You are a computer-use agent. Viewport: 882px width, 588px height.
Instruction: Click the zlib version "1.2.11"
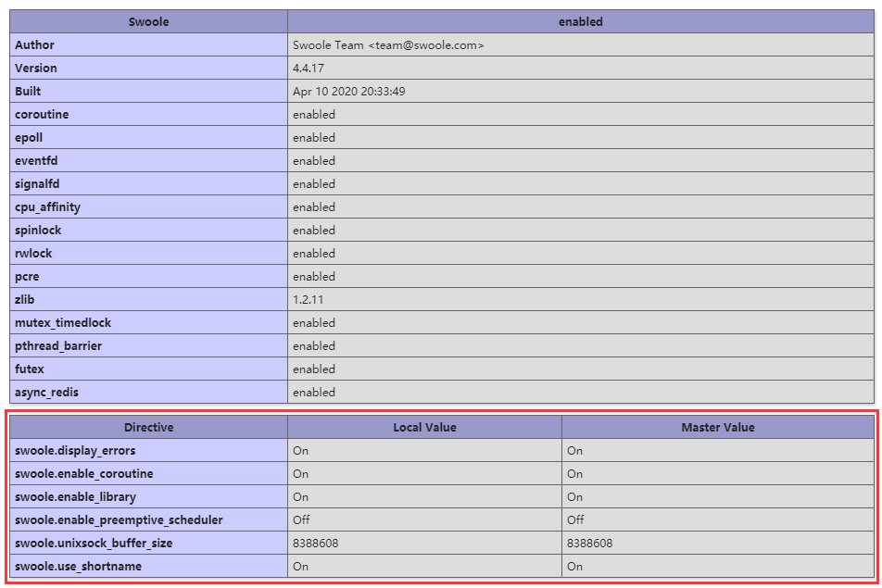point(309,299)
